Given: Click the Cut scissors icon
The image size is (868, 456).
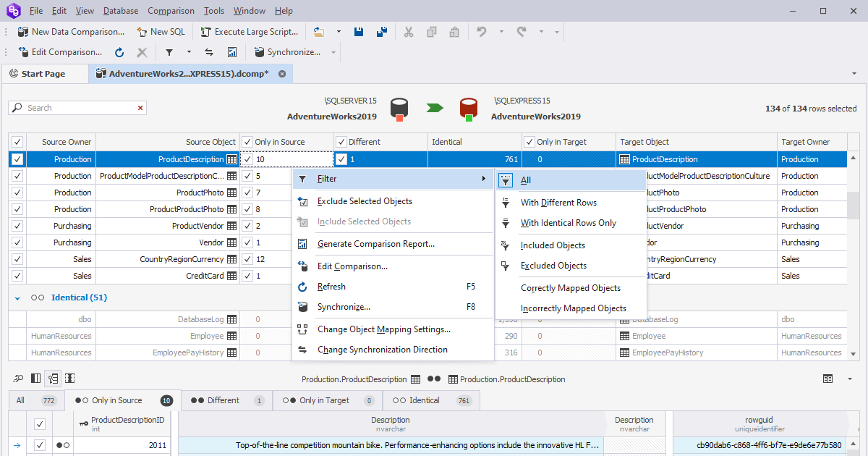Looking at the screenshot, I should tap(409, 32).
